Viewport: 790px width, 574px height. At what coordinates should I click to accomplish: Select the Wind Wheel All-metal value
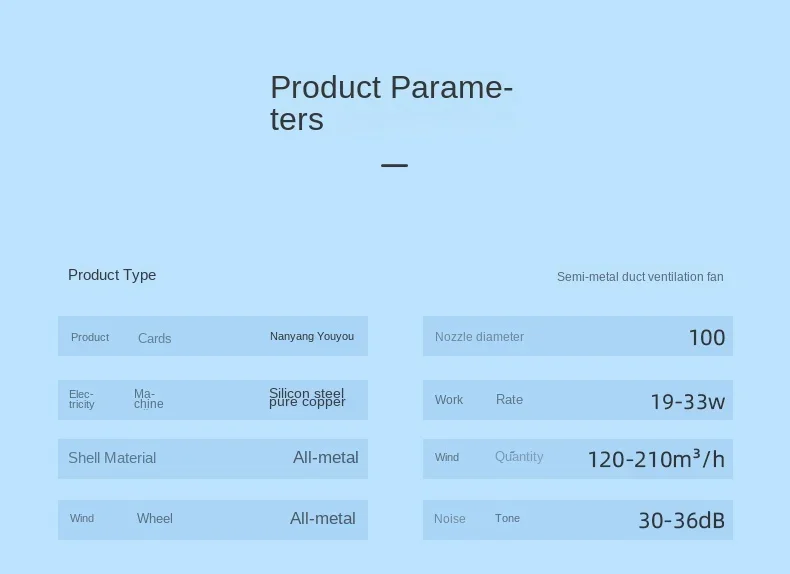[322, 518]
